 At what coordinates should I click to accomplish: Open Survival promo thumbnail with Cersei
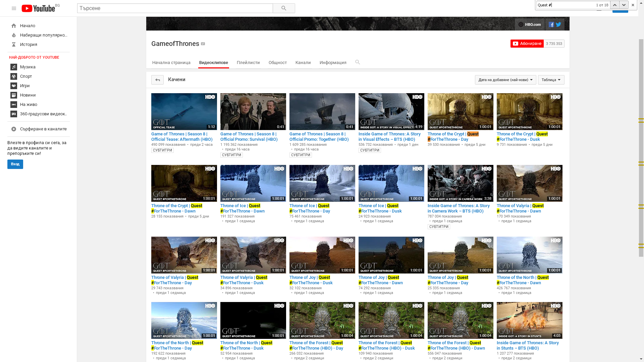253,112
